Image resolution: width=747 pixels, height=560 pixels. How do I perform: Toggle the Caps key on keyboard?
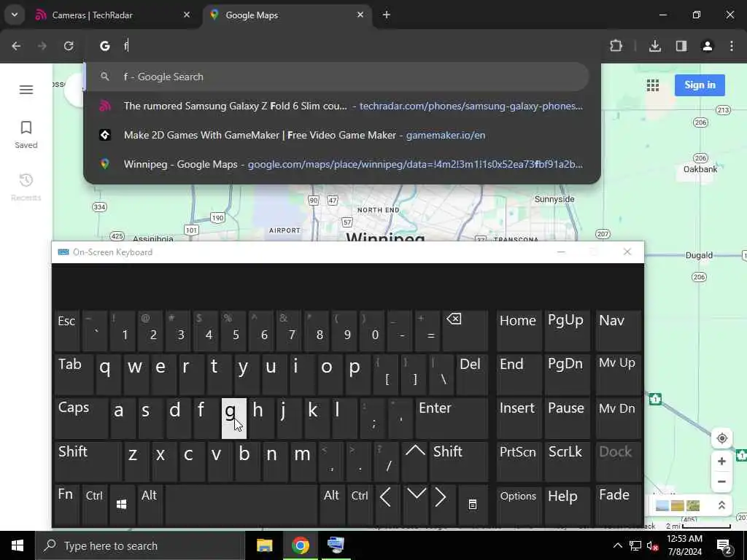click(x=81, y=418)
